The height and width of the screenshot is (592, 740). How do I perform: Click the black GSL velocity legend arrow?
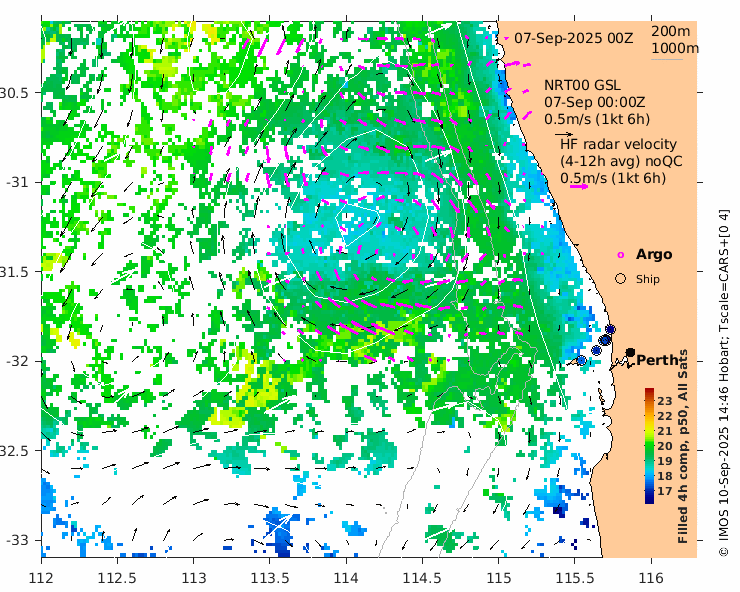[564, 135]
